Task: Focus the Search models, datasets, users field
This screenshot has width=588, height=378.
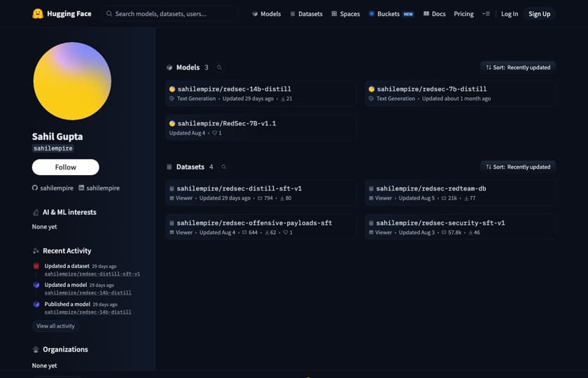Action: pos(169,14)
